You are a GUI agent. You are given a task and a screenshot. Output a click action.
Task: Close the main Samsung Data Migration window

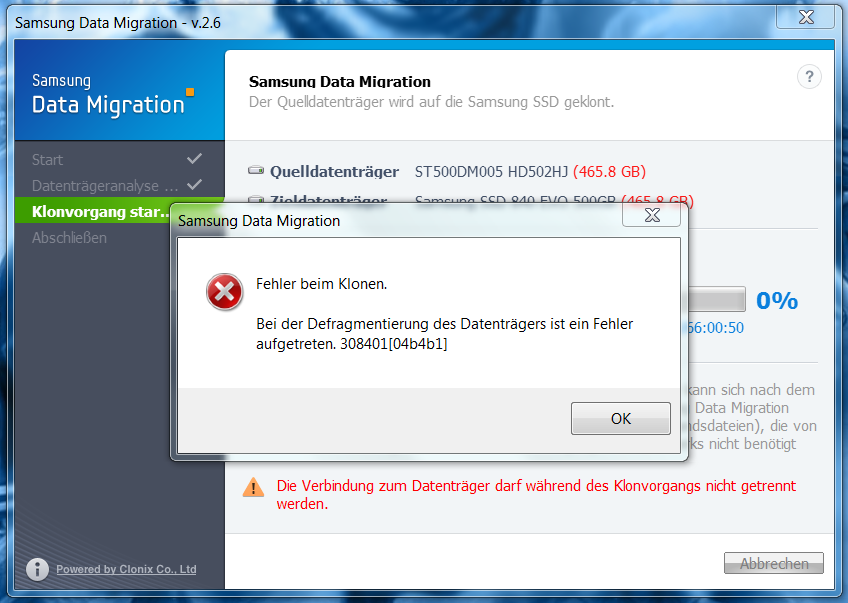[805, 17]
